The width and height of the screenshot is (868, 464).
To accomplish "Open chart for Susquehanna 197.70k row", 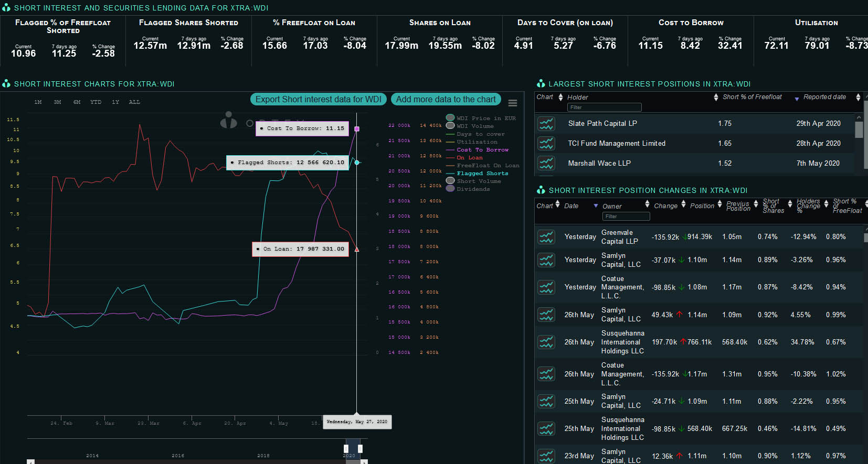I will pyautogui.click(x=546, y=342).
